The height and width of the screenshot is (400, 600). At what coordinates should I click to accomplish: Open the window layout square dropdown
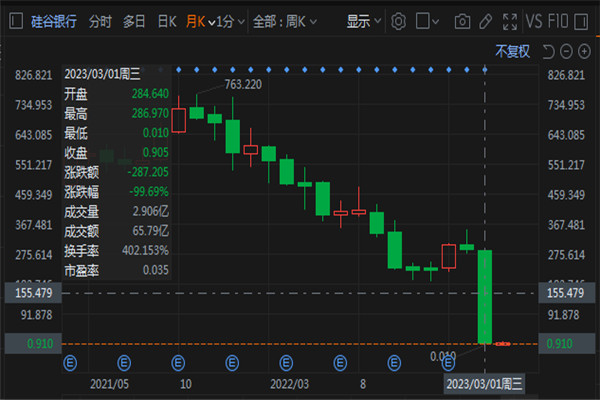pos(427,21)
